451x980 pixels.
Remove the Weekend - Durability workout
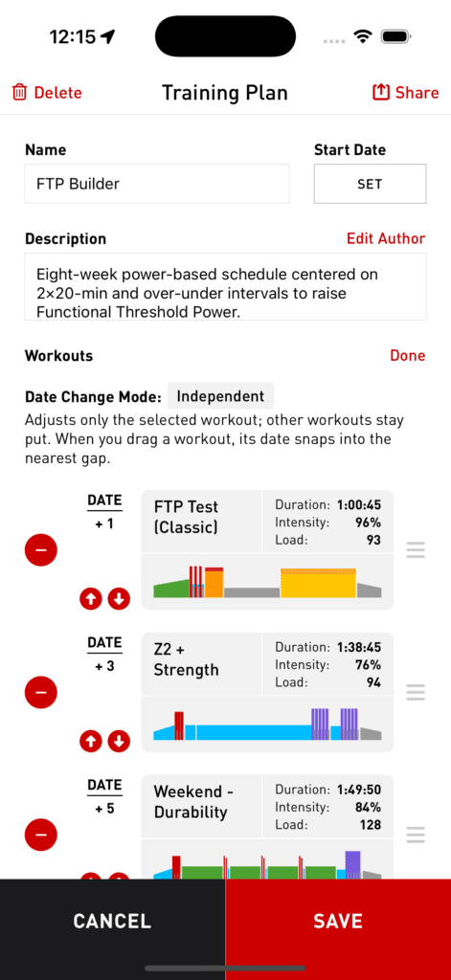40,835
